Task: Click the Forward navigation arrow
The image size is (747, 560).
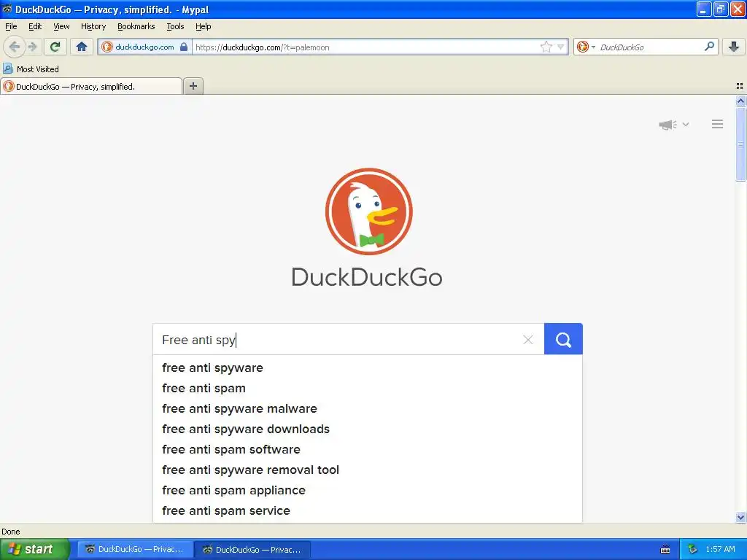Action: [x=32, y=47]
